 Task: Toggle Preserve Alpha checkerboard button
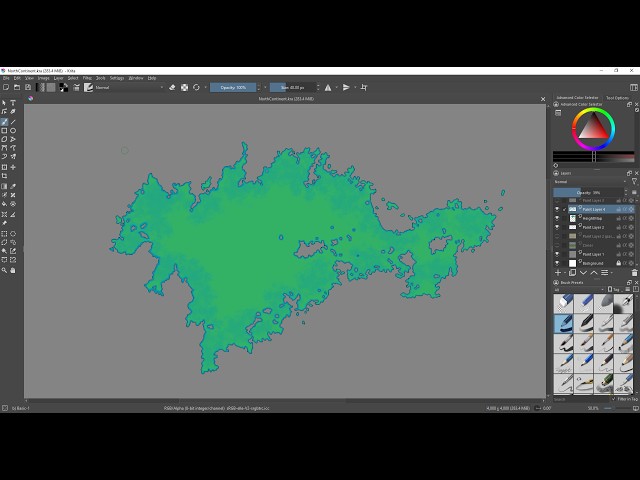[x=184, y=87]
